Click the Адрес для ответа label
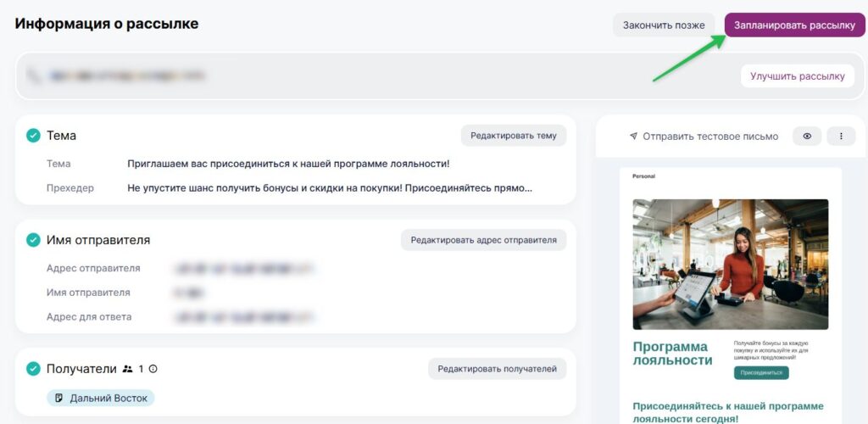This screenshot has height=424, width=868. click(x=89, y=317)
